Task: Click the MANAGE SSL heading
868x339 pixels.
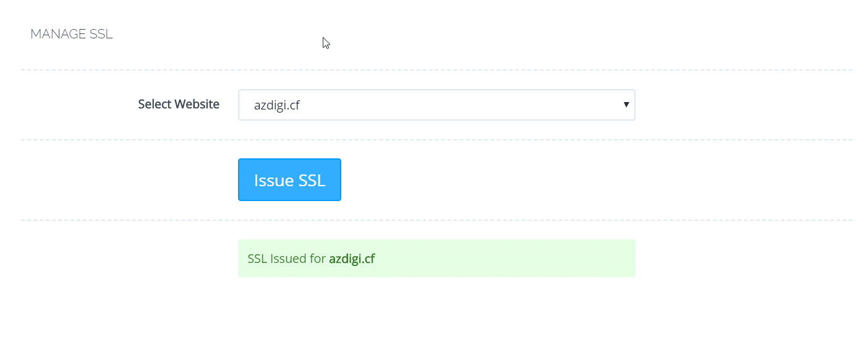Action: click(x=72, y=34)
